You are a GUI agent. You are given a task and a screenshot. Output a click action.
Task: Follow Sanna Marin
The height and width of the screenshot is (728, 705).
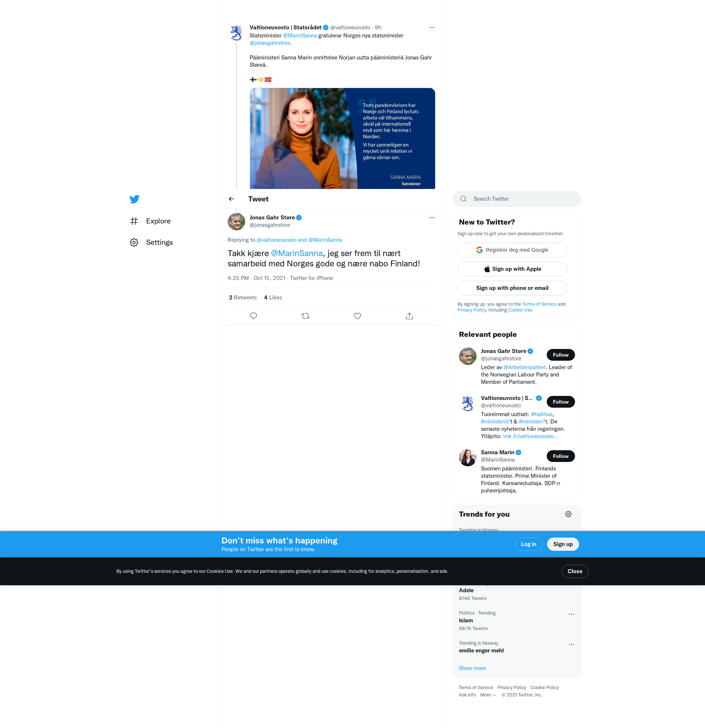pyautogui.click(x=560, y=456)
